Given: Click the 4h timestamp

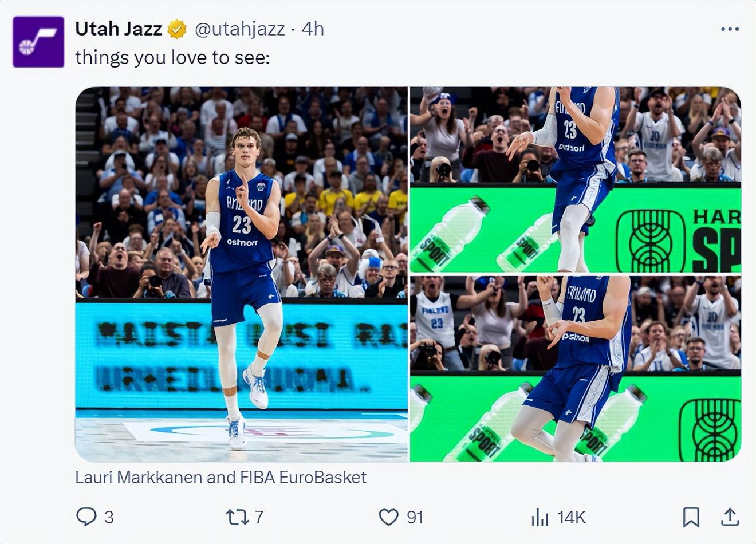Looking at the screenshot, I should [x=313, y=29].
